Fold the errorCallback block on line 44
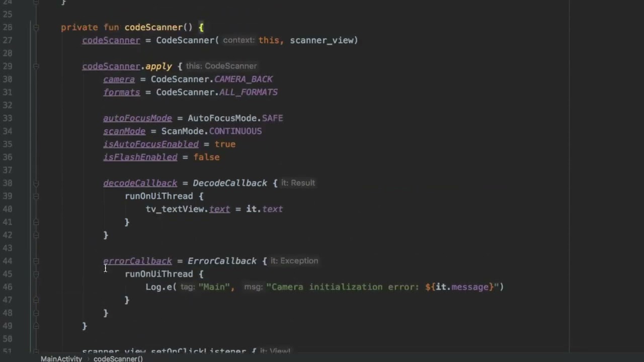644x362 pixels. [36, 261]
